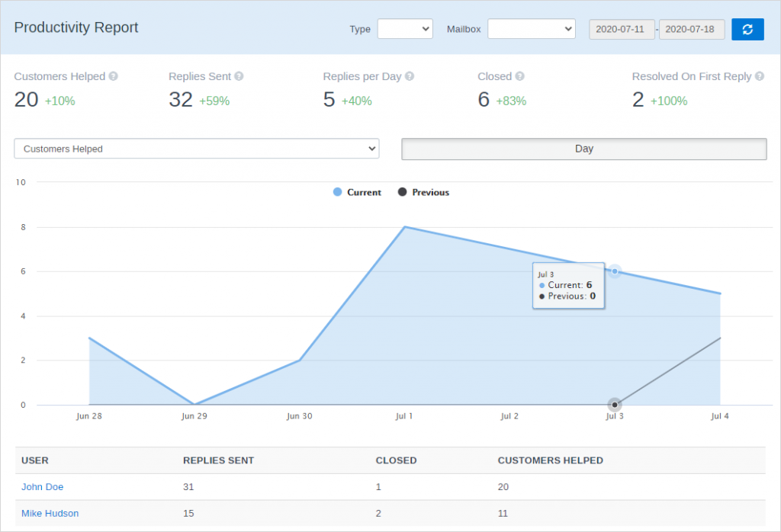Click the dark Previous legend dot
This screenshot has width=781, height=532.
click(x=402, y=192)
